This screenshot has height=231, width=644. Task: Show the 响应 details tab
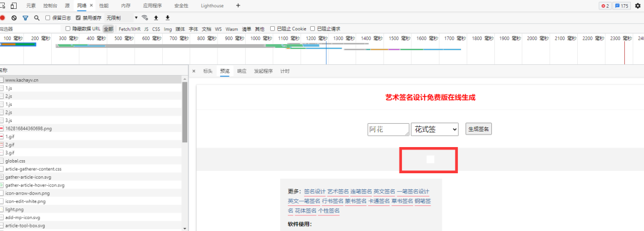point(241,71)
